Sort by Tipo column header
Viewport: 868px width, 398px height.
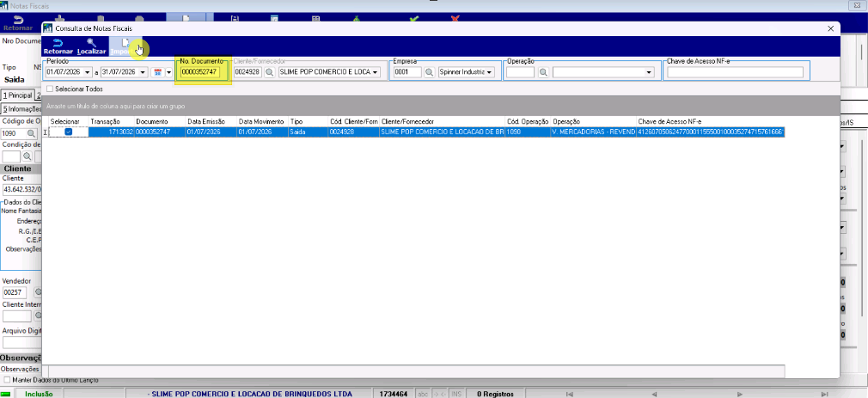[x=308, y=121]
